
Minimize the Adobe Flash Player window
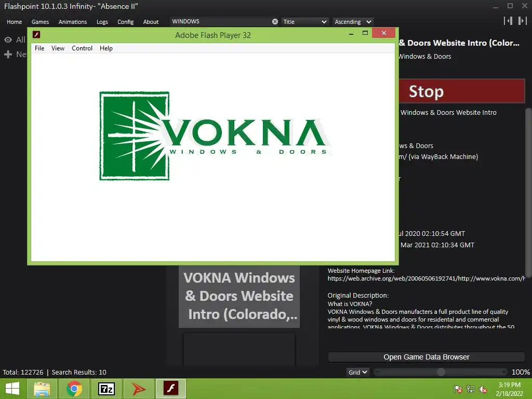click(351, 33)
